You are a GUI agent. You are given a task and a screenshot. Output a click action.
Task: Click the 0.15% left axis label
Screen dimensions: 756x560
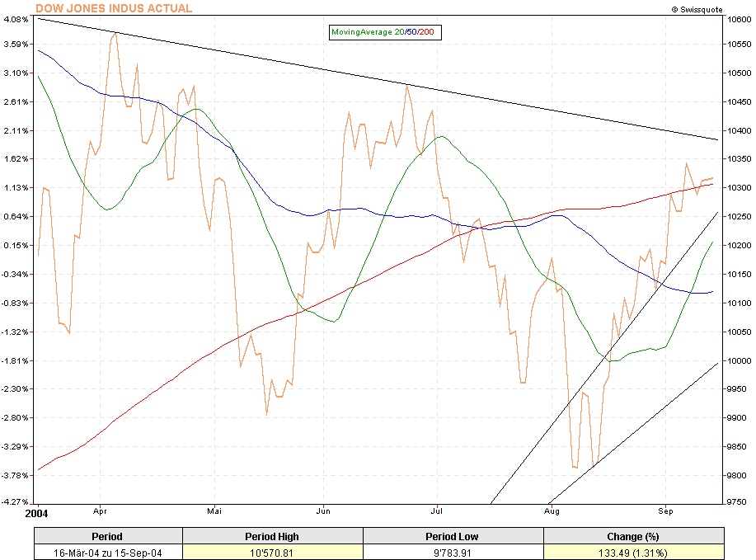16,245
